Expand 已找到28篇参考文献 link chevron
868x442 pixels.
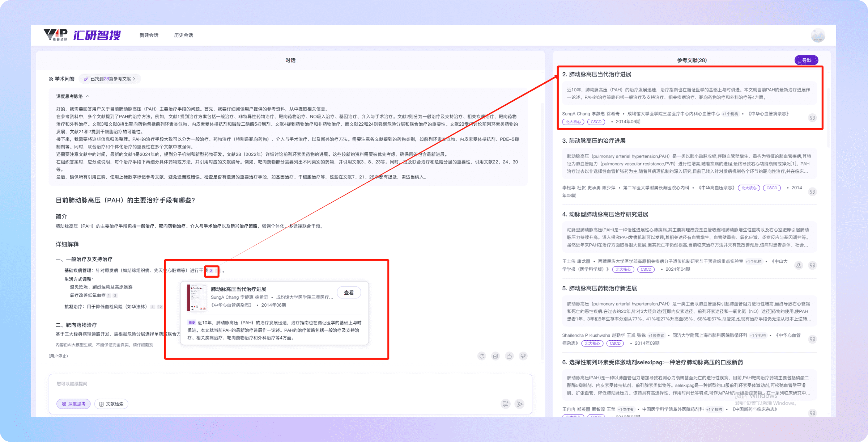(134, 79)
